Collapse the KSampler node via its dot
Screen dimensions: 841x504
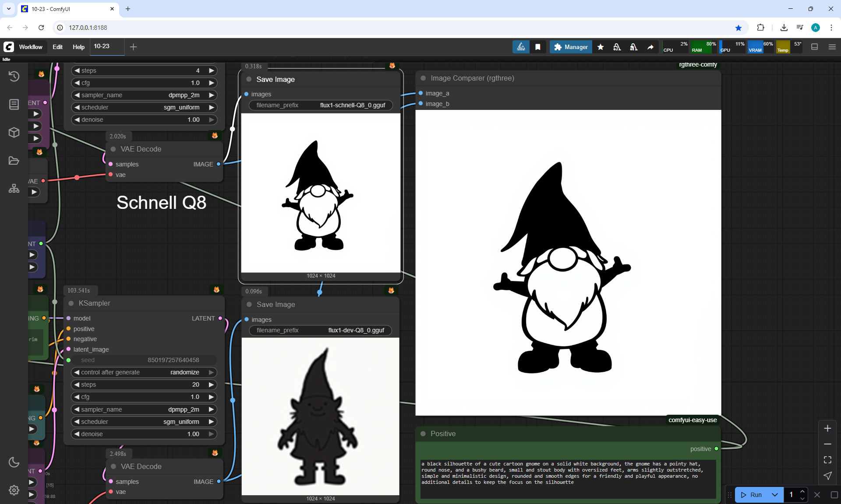[71, 303]
